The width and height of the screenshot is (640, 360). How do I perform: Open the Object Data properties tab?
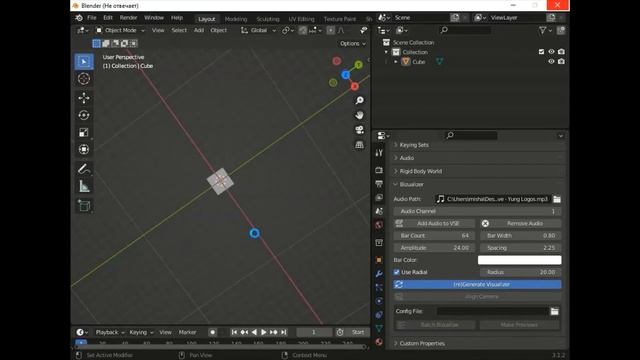click(x=379, y=328)
